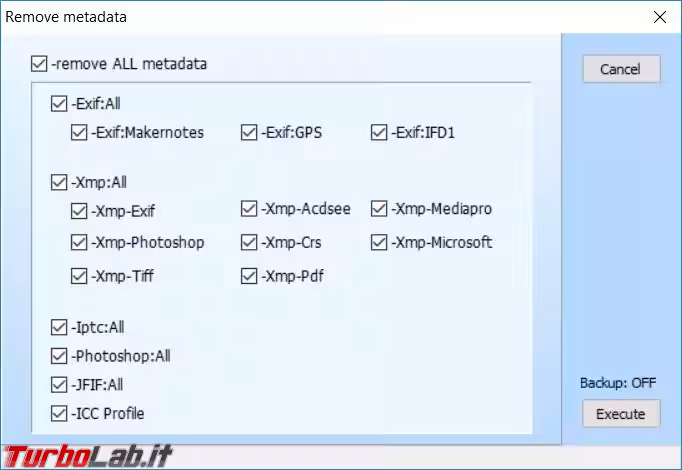Disable the -Exif:IFD1 checkbox
Viewport: 682px width, 470px height.
tap(379, 132)
